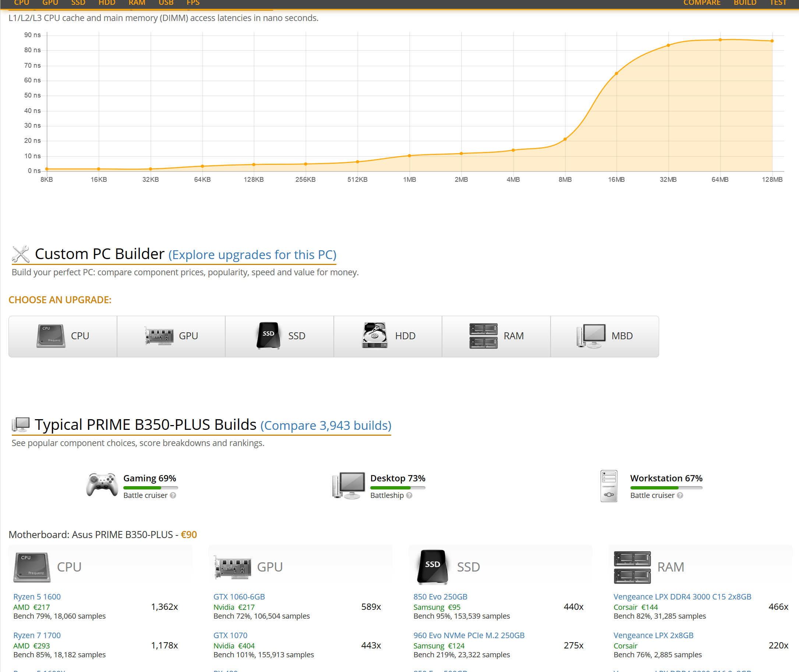Screen dimensions: 799x672
Task: Open the Ryzen 5 1600 link
Action: coord(37,597)
